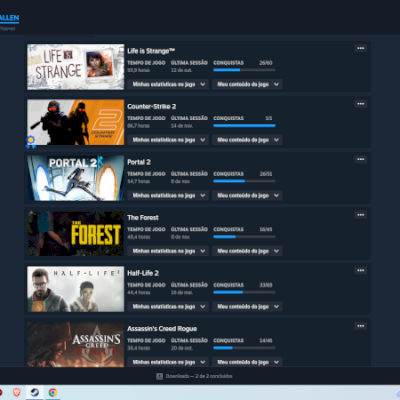
Task: Click the Life is Strange achievements progress bar
Action: 244,70
